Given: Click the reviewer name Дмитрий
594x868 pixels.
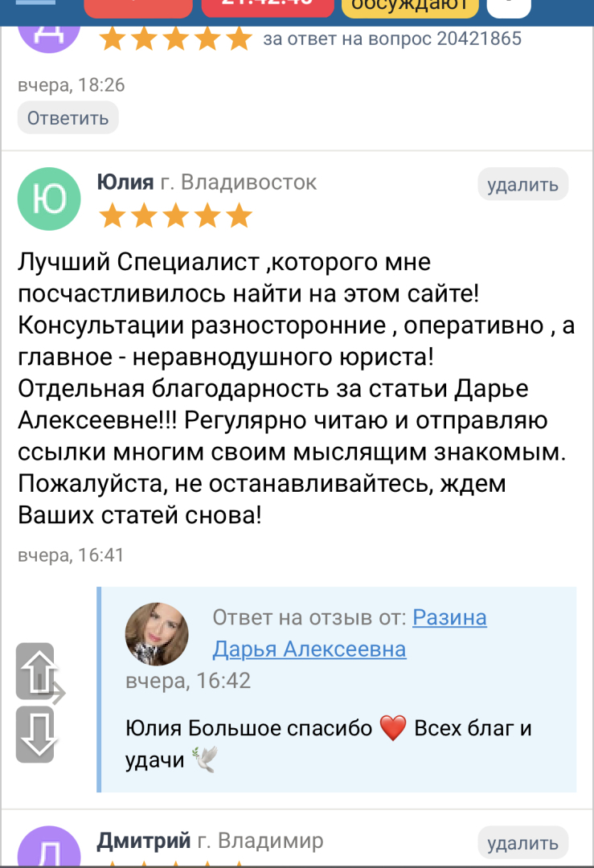Looking at the screenshot, I should tap(144, 841).
